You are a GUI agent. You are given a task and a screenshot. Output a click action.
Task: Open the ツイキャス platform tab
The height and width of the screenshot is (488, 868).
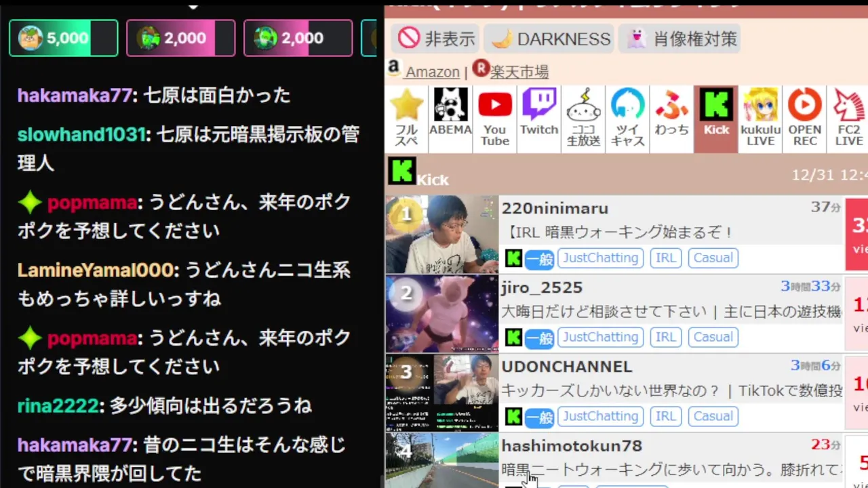pos(628,119)
